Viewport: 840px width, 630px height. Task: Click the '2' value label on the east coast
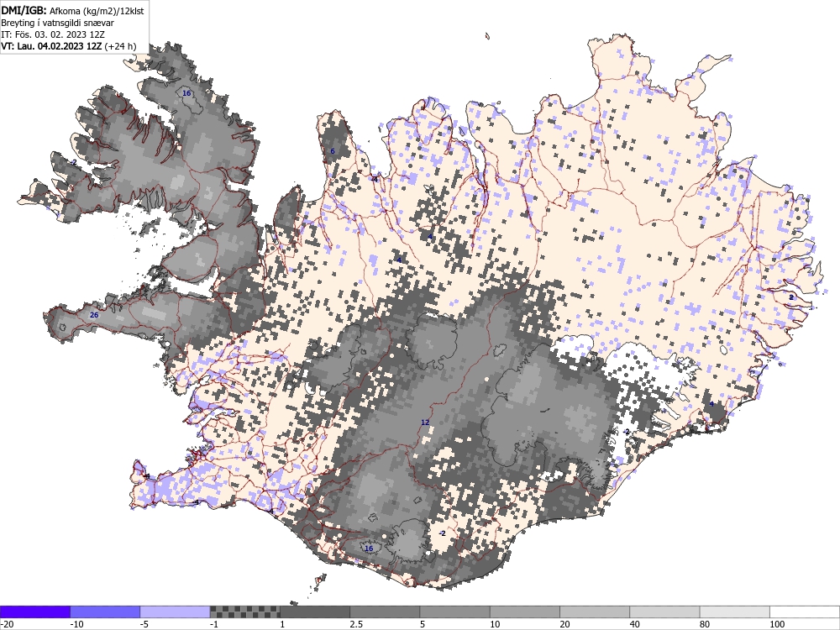(791, 297)
